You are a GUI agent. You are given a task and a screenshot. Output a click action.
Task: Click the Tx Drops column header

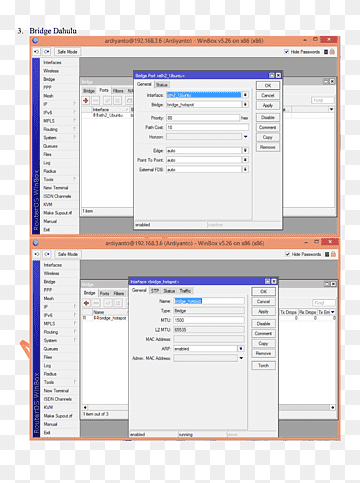pos(288,312)
